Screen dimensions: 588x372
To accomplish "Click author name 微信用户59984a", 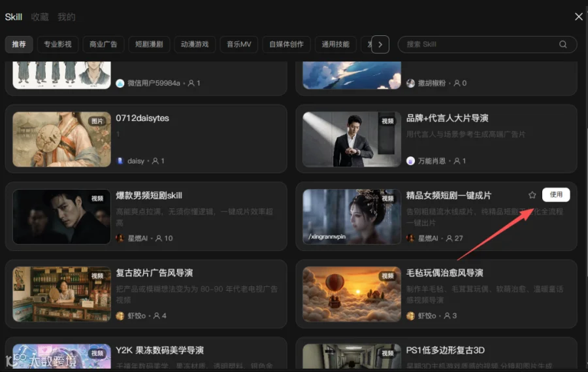I will [154, 83].
